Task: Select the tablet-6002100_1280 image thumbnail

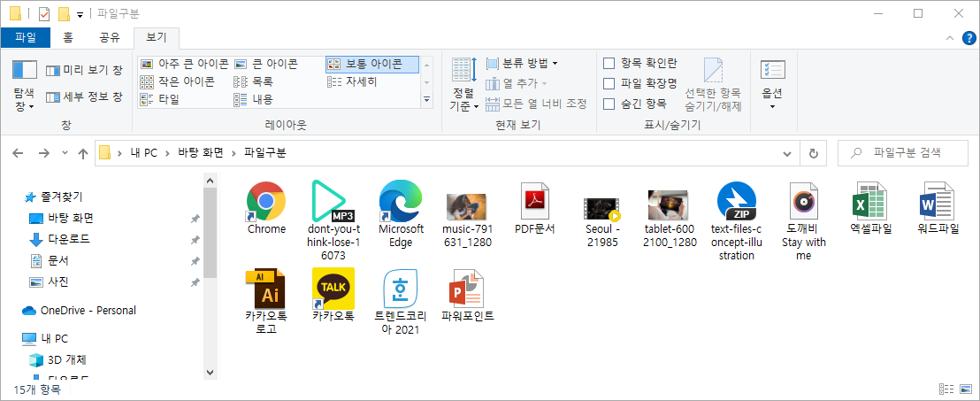Action: [669, 205]
